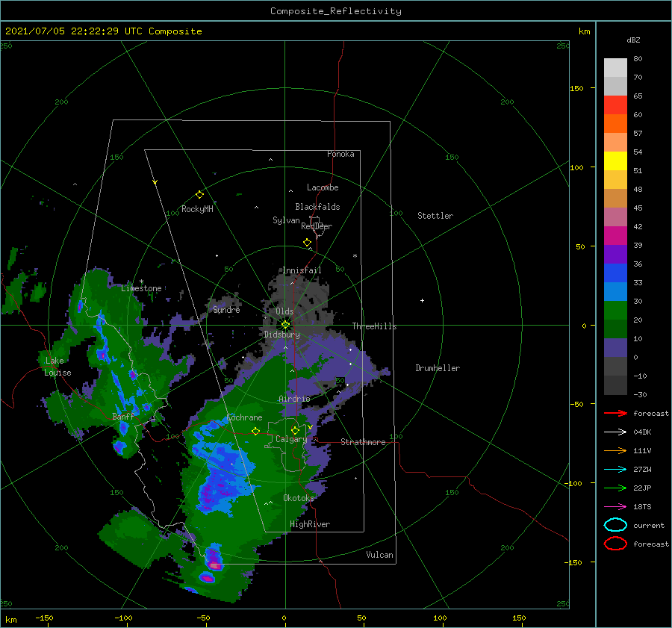Click the RedDeer city label
The image size is (672, 628).
point(317,226)
